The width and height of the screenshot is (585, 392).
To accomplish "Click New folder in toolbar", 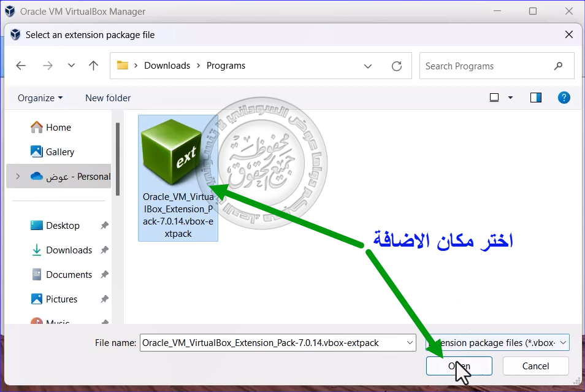I will [108, 98].
